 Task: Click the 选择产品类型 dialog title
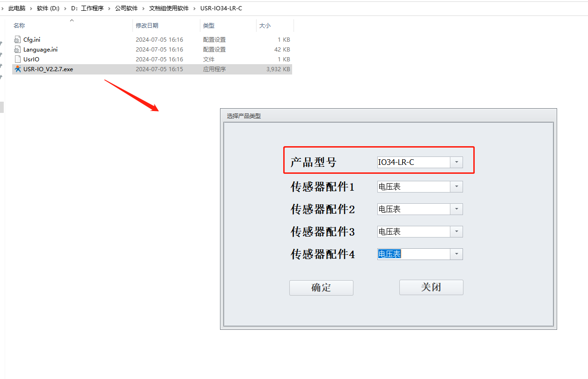click(x=244, y=116)
